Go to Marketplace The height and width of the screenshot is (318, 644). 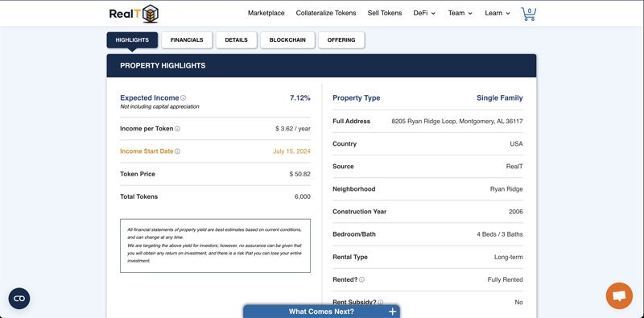266,13
